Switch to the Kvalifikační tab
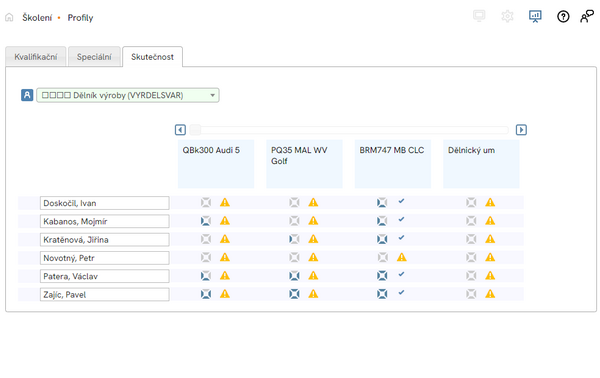The width and height of the screenshot is (600, 378). (36, 57)
